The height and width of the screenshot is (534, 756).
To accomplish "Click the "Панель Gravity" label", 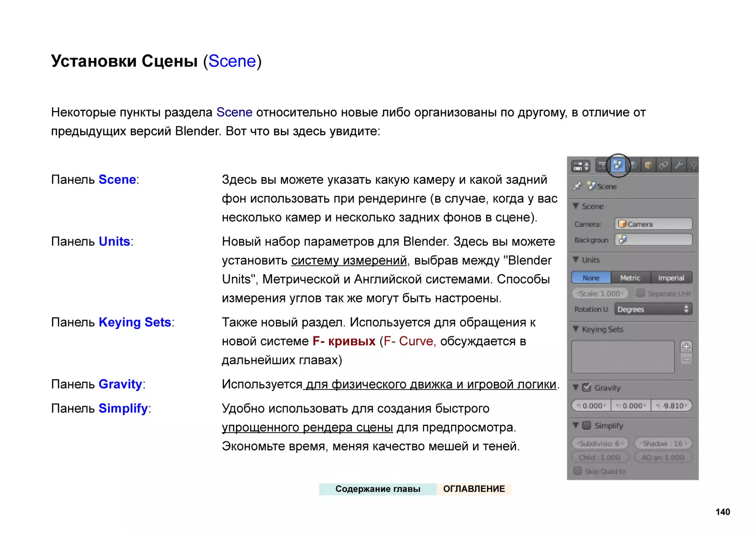I will [x=98, y=384].
